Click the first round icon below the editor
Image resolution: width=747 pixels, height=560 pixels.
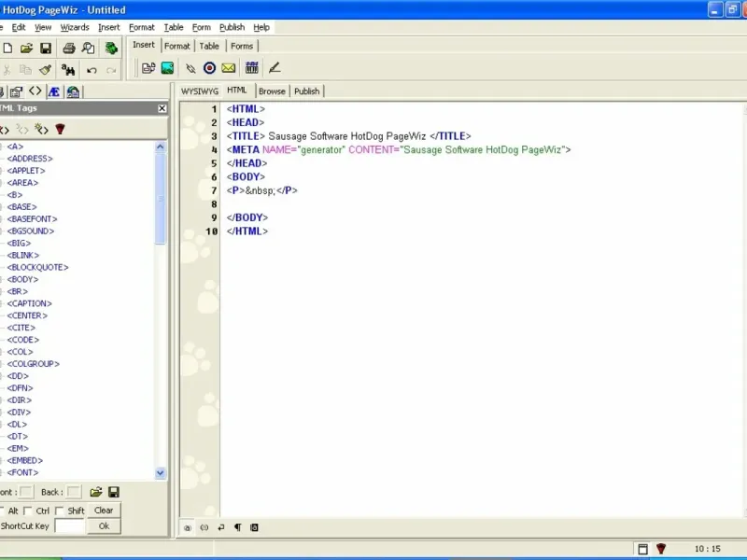[188, 527]
